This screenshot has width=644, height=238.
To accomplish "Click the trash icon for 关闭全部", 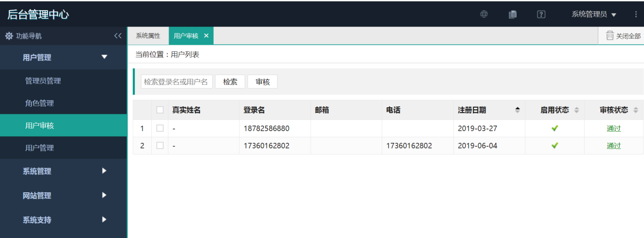I will (x=609, y=36).
